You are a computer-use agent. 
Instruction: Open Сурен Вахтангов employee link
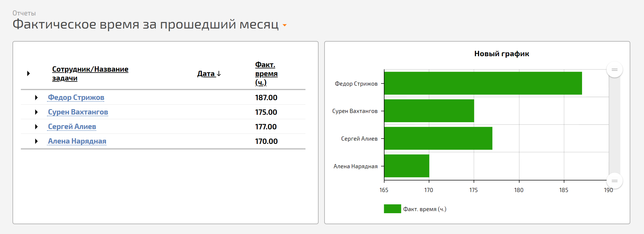(x=78, y=112)
